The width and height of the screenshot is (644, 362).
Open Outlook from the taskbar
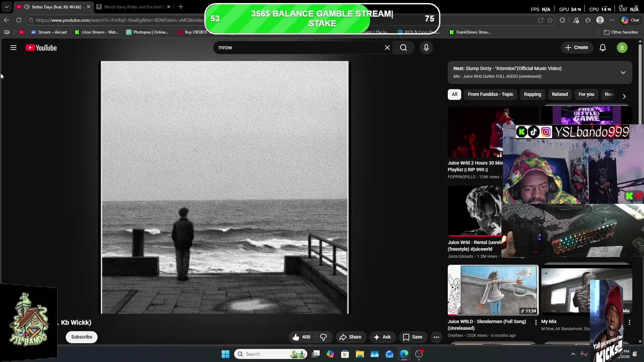389,354
